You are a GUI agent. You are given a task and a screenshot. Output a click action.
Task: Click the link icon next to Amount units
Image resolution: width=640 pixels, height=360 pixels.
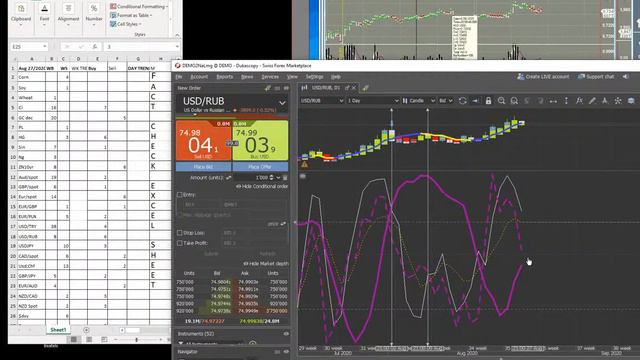229,178
